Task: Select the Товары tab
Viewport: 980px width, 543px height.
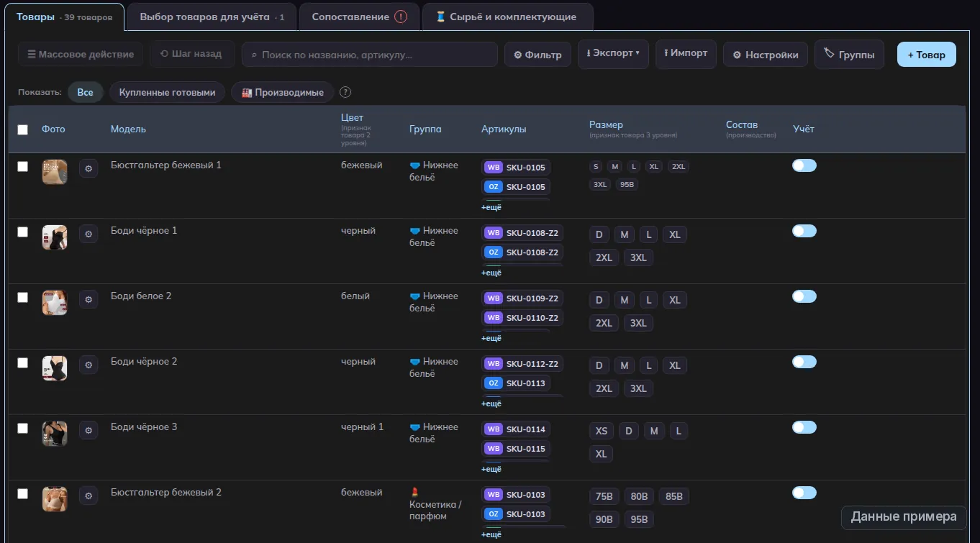Action: [65, 17]
